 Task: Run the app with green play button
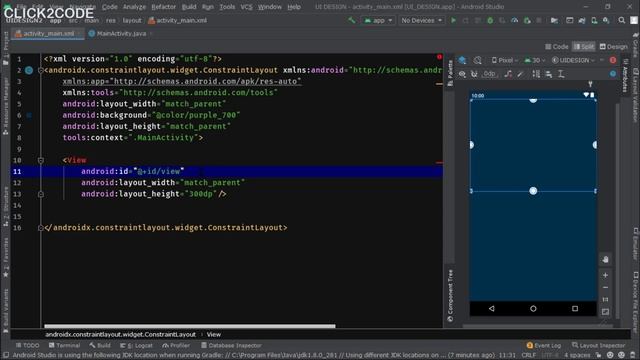(453, 20)
